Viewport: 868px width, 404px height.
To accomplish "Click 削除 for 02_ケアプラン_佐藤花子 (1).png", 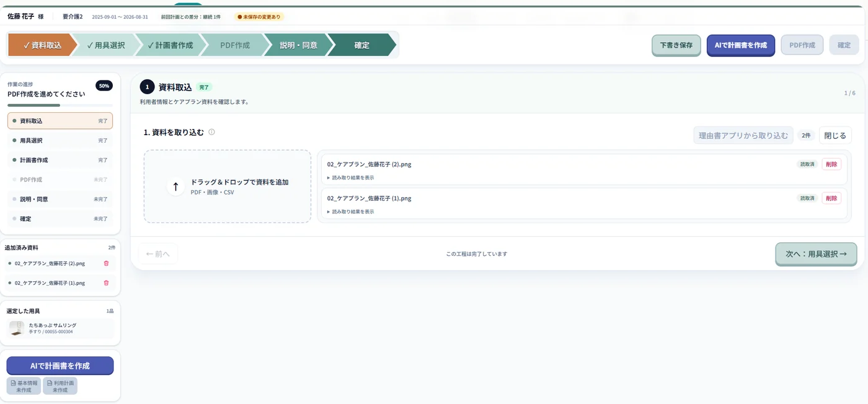I will click(831, 198).
